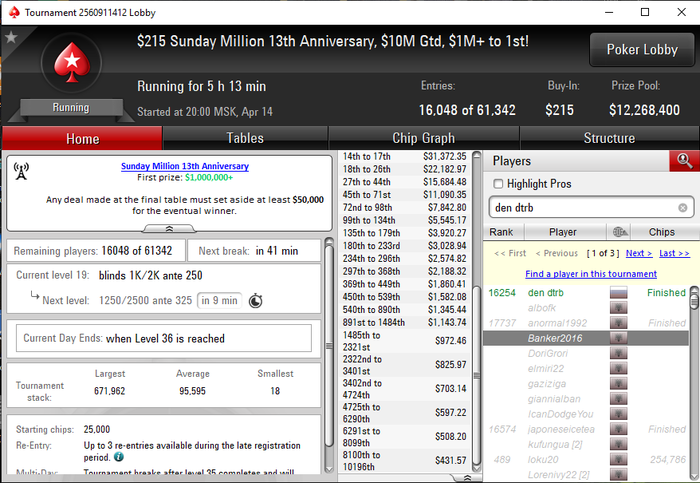Jump to the Last page of players

click(x=674, y=253)
